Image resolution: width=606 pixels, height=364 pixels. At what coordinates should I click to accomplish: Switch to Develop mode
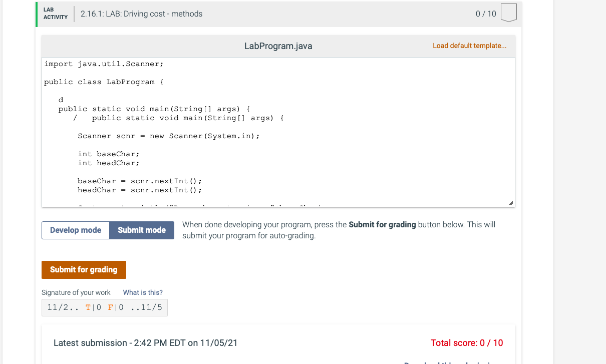pyautogui.click(x=76, y=230)
